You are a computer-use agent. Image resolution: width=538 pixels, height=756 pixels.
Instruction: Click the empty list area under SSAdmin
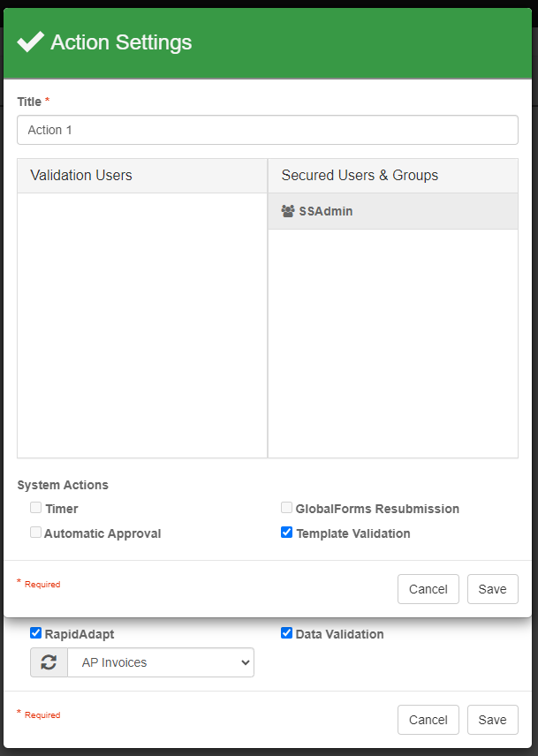click(393, 343)
